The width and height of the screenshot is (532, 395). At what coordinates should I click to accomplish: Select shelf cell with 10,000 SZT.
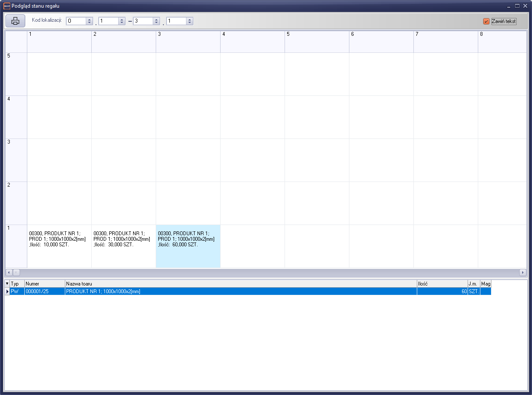pyautogui.click(x=59, y=246)
